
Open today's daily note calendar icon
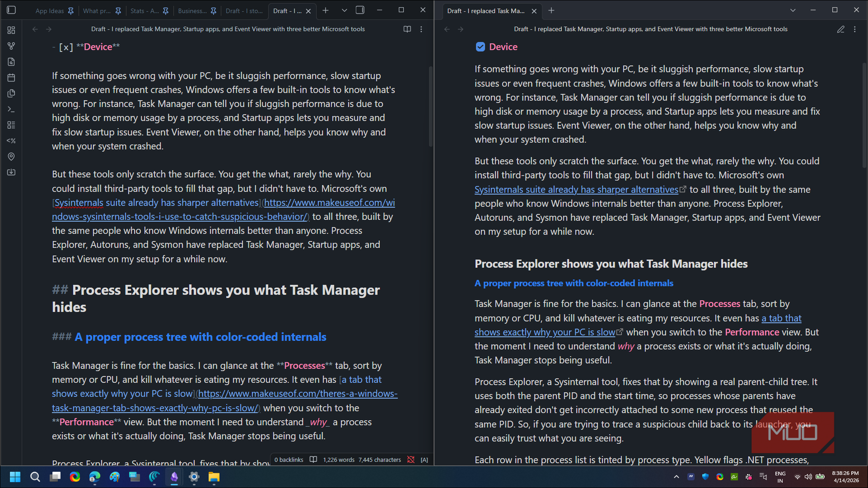[x=11, y=78]
